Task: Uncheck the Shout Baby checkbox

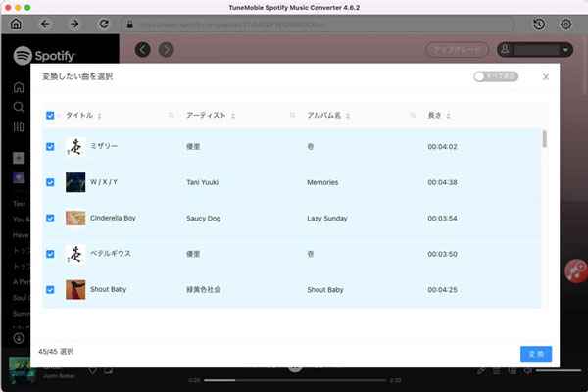Action: [x=50, y=290]
